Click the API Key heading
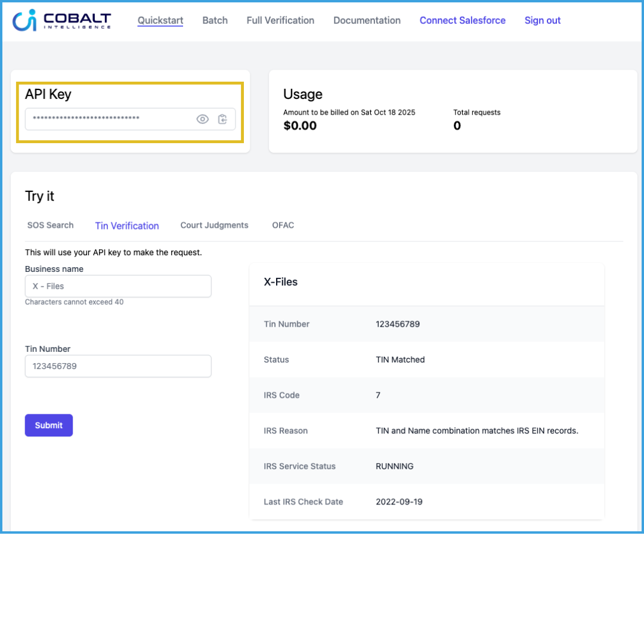 point(48,94)
